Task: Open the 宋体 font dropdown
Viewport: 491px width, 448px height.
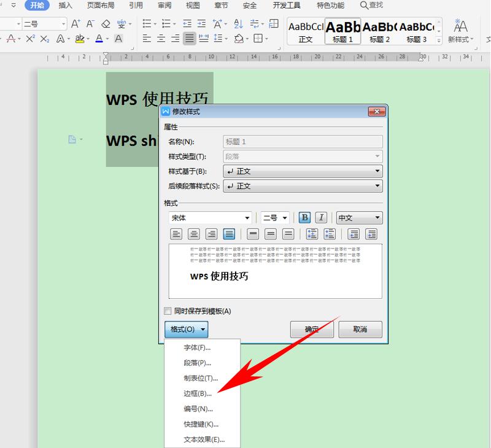Action: [x=210, y=218]
